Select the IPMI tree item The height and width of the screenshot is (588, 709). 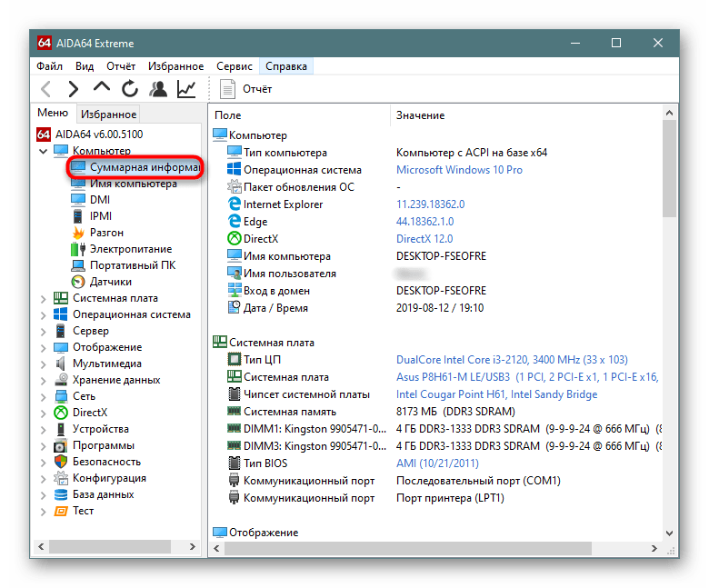pyautogui.click(x=92, y=216)
